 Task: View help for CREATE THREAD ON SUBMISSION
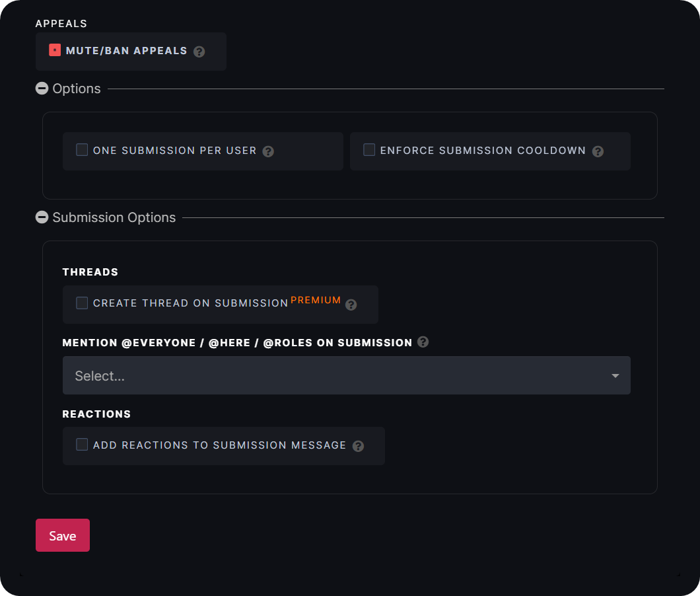point(351,305)
